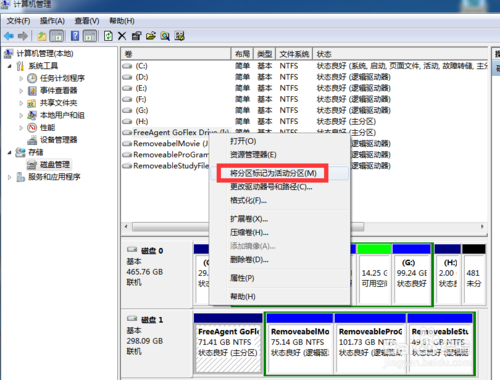
Task: Click the Delete X toolbar icon
Action: pyautogui.click(x=122, y=36)
